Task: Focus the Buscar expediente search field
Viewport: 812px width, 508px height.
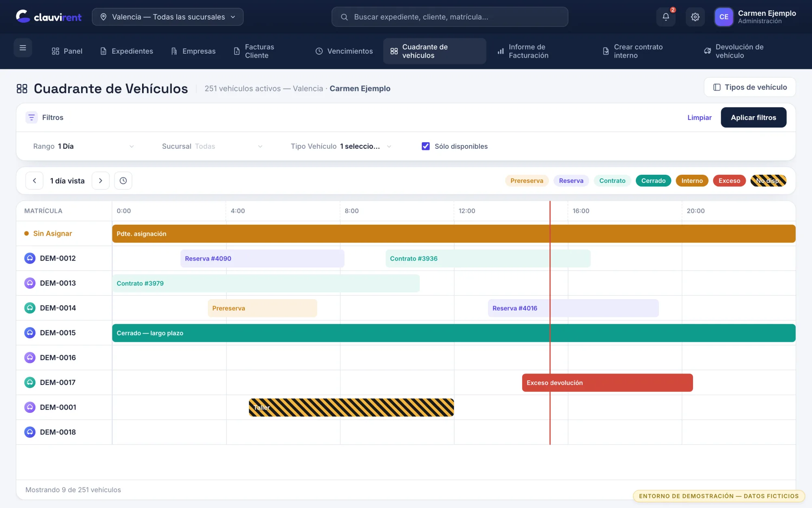Action: [450, 17]
